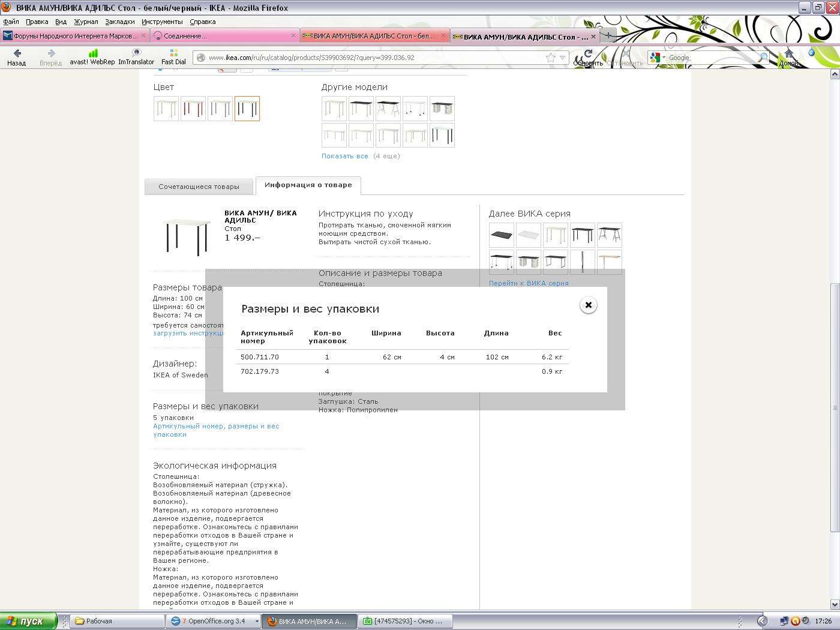The height and width of the screenshot is (630, 840).
Task: Click scrollbar down arrow
Action: click(x=835, y=604)
